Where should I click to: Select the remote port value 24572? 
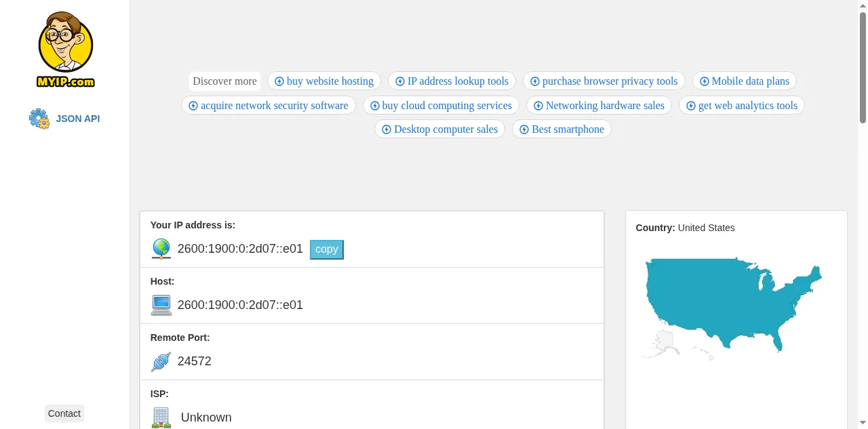point(195,361)
